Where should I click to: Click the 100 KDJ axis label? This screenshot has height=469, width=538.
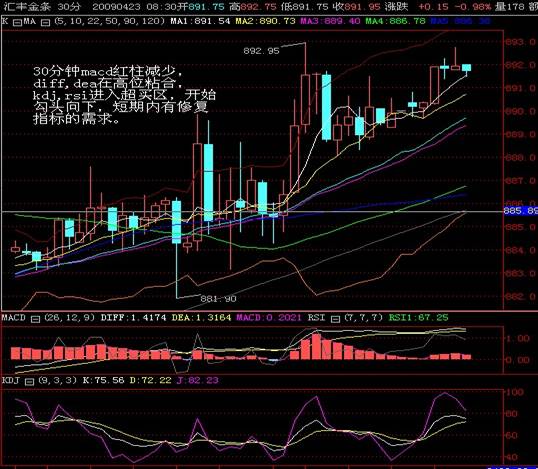[x=515, y=392]
